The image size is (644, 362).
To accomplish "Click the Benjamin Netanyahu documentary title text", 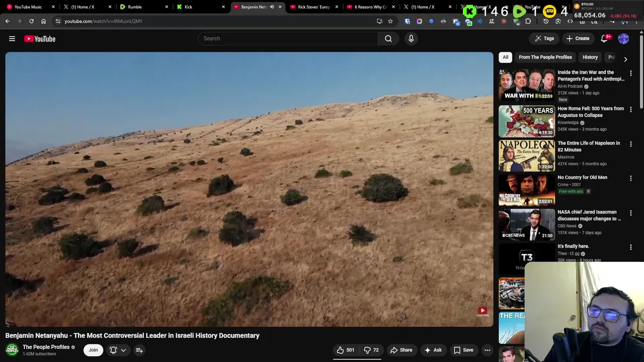I will [x=132, y=335].
